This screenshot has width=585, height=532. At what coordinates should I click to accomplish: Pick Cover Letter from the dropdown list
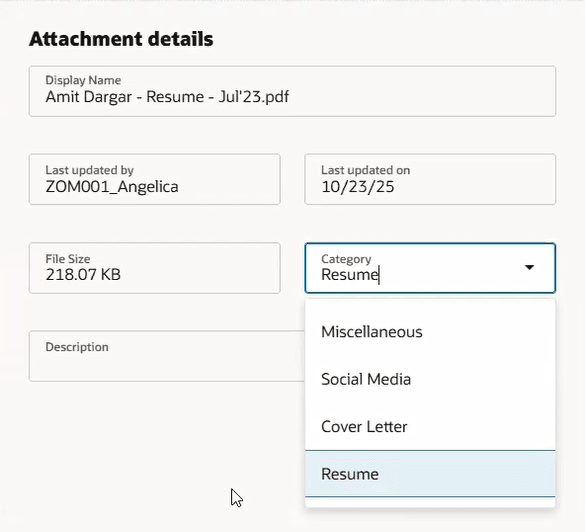430,426
